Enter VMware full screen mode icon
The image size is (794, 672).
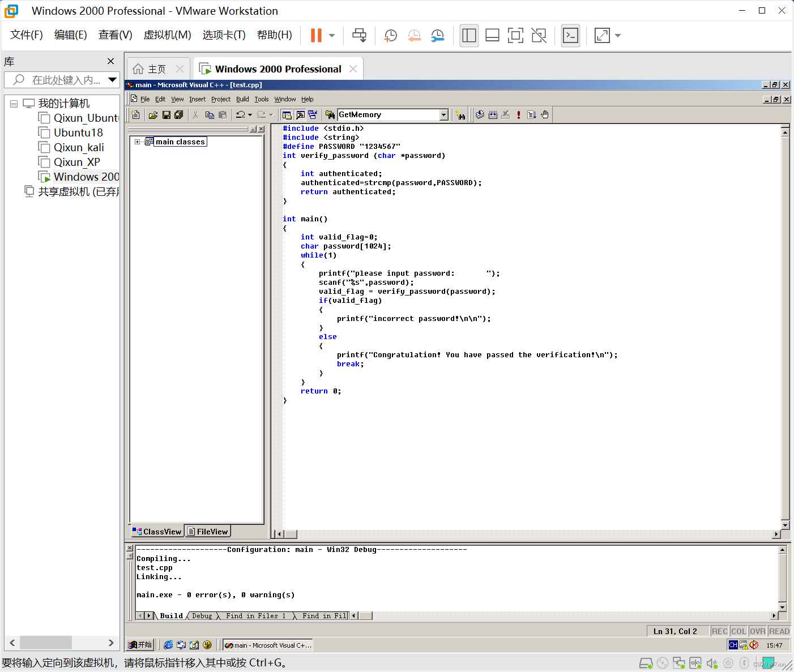click(515, 36)
